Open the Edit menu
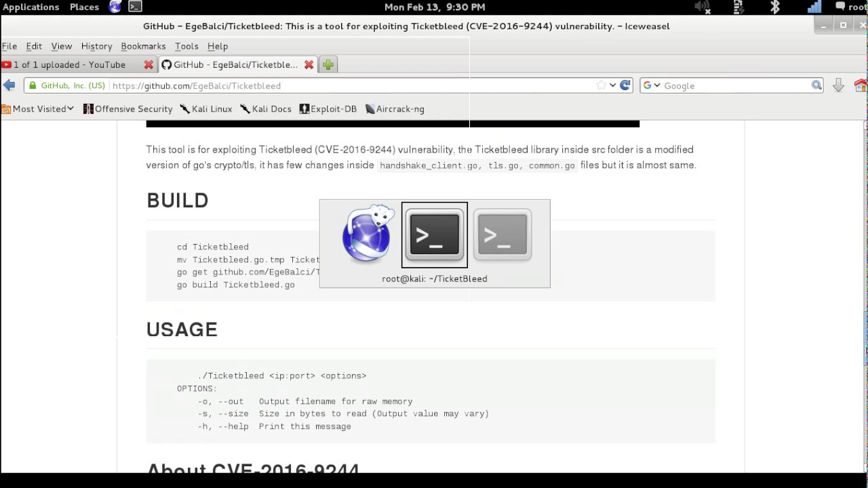This screenshot has width=868, height=488. [34, 46]
